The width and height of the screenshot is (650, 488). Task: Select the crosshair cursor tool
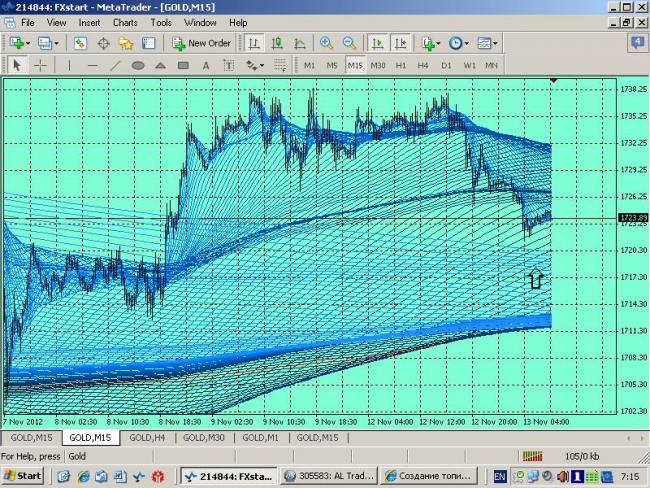pyautogui.click(x=40, y=65)
